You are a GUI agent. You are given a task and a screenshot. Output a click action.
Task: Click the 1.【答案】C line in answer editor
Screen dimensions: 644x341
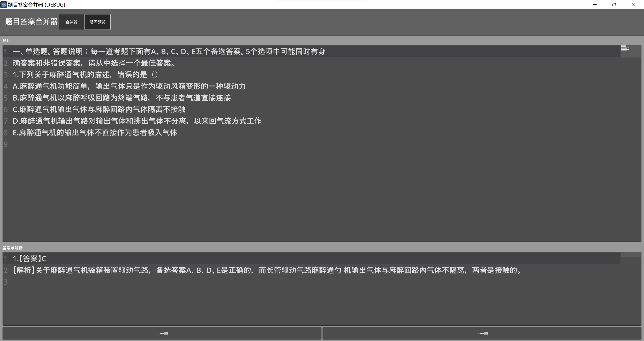click(30, 259)
